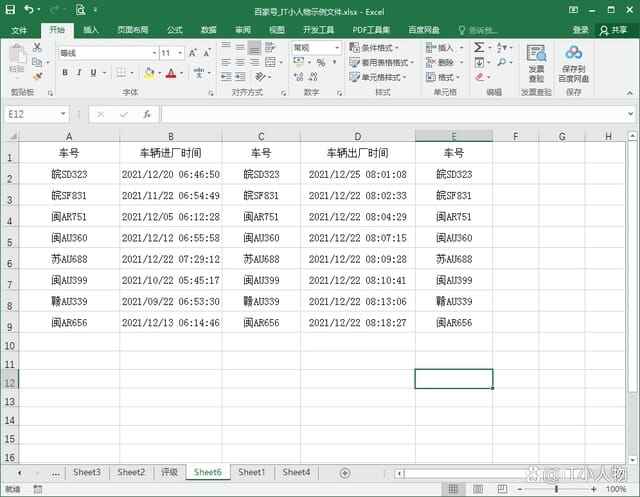Image resolution: width=640 pixels, height=497 pixels.
Task: Open the 文件 File tab
Action: (19, 30)
